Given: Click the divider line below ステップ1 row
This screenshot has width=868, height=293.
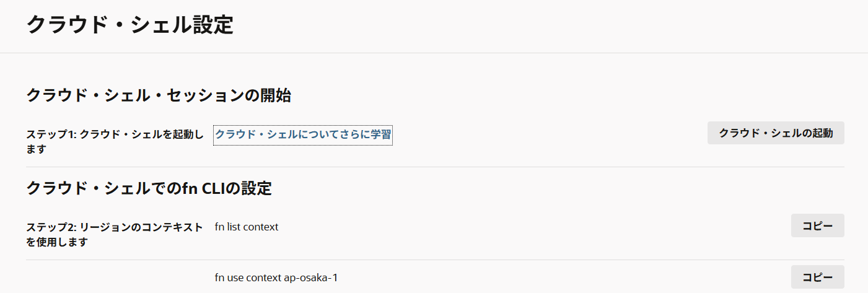Looking at the screenshot, I should pos(435,167).
